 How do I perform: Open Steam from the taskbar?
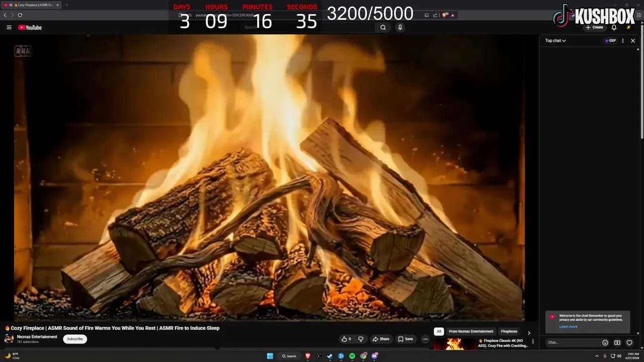(x=330, y=356)
